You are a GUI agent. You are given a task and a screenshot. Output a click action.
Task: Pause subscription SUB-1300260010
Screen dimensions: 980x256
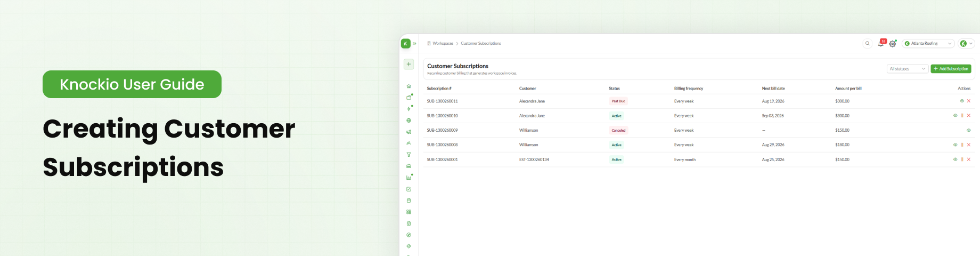pyautogui.click(x=962, y=116)
